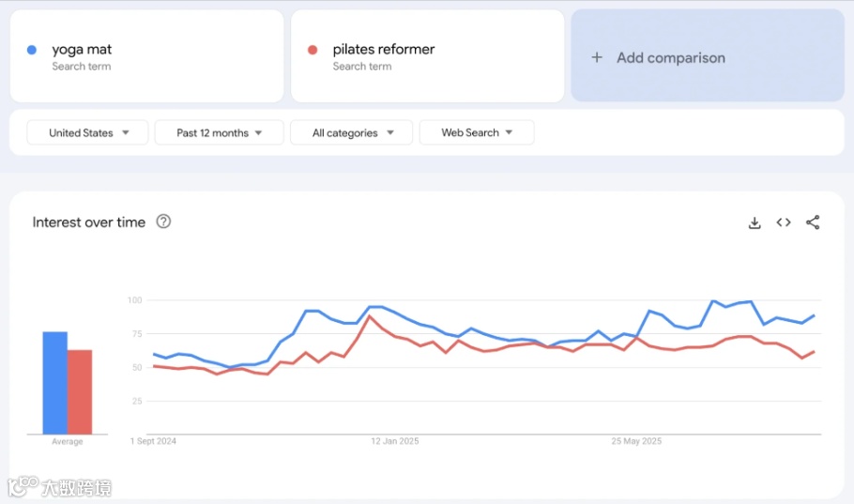Click the Interest over time heading
This screenshot has width=854, height=504.
point(88,222)
